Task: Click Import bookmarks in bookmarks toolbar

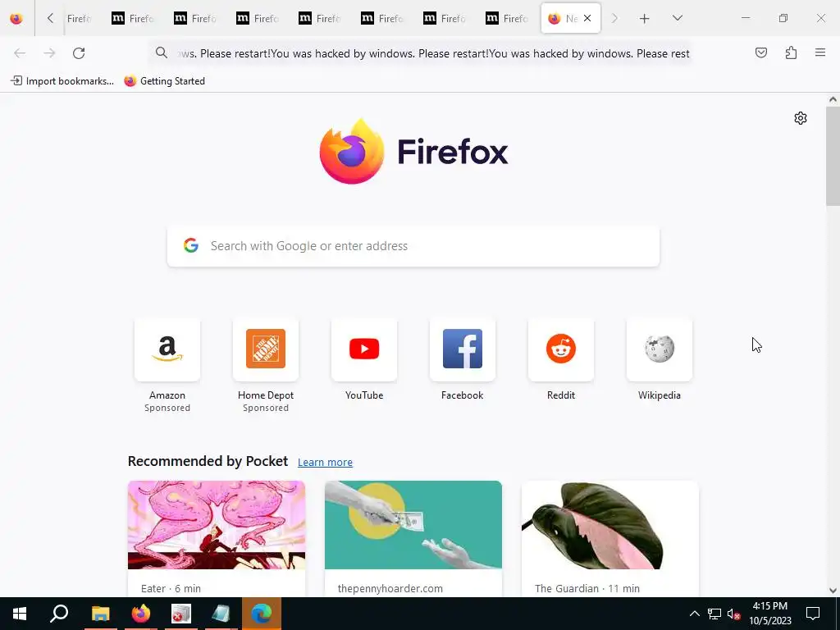Action: (x=62, y=81)
